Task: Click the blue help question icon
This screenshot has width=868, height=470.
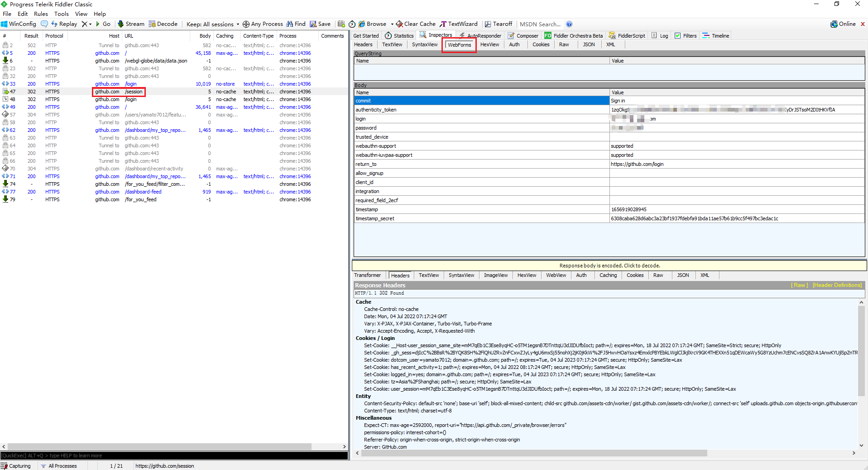Action: 569,24
